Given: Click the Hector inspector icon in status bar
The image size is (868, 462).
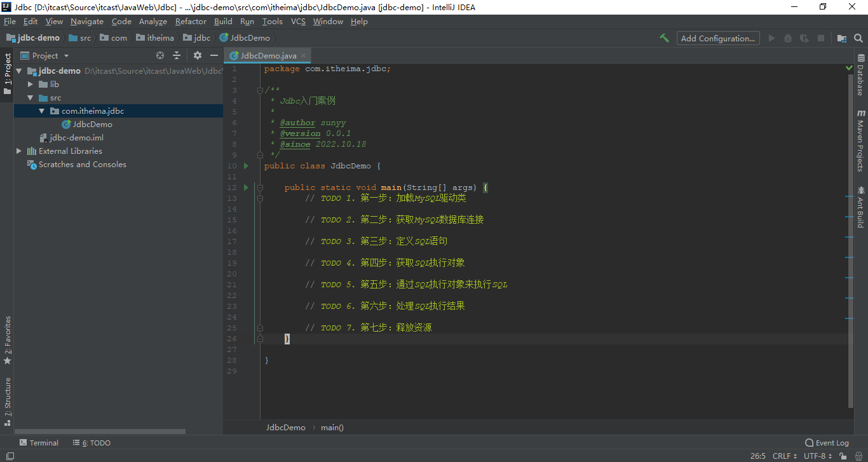Looking at the screenshot, I should (x=857, y=456).
